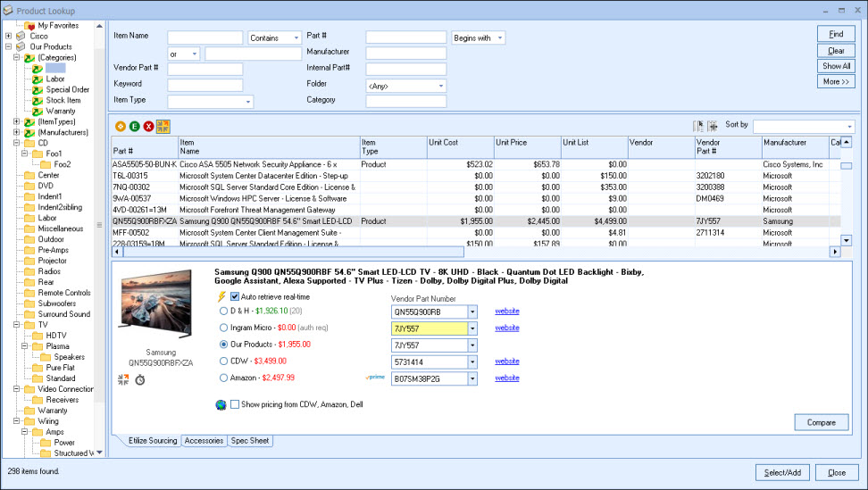
Task: Click the collapse arrows icon below Samsung label
Action: [123, 380]
